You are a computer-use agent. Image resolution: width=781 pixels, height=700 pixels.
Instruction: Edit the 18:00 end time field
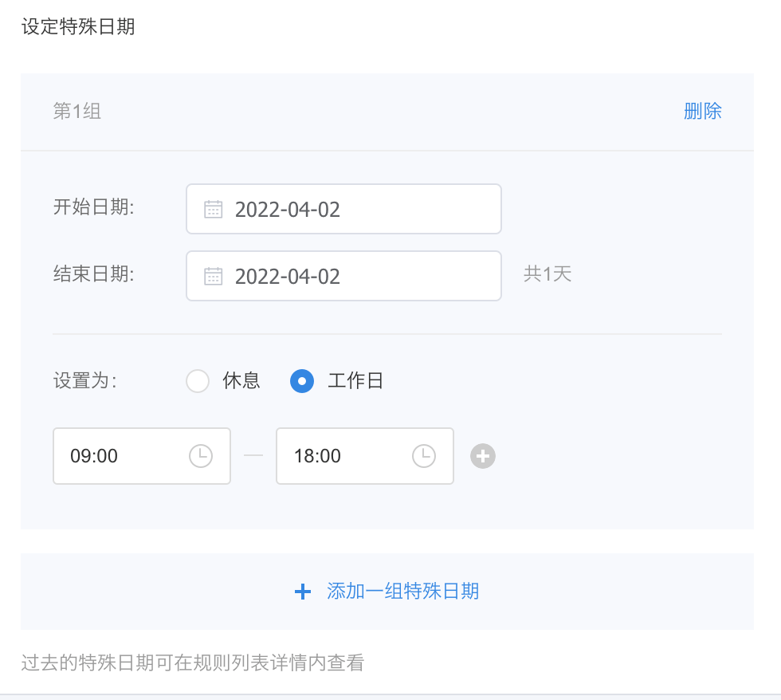coord(365,456)
